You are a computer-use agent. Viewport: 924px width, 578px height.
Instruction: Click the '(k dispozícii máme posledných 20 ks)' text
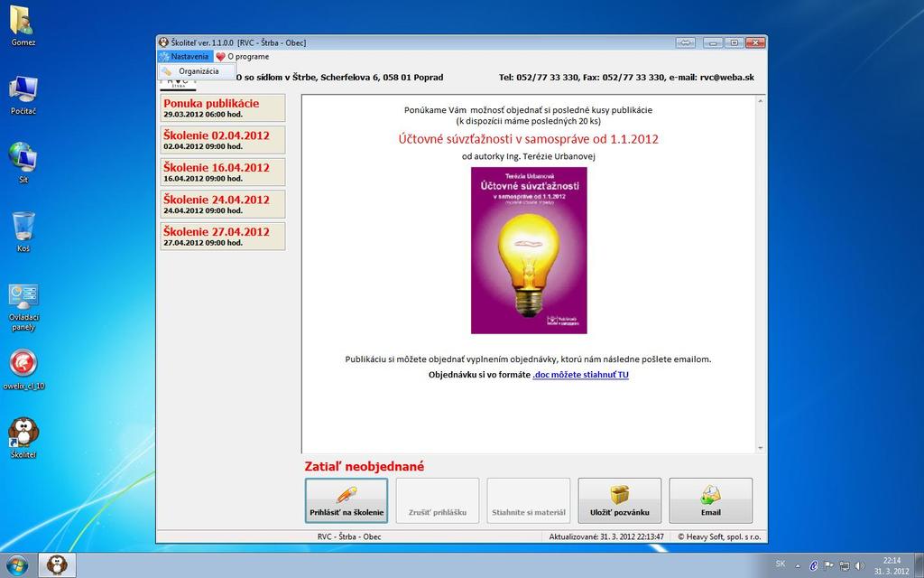click(529, 121)
